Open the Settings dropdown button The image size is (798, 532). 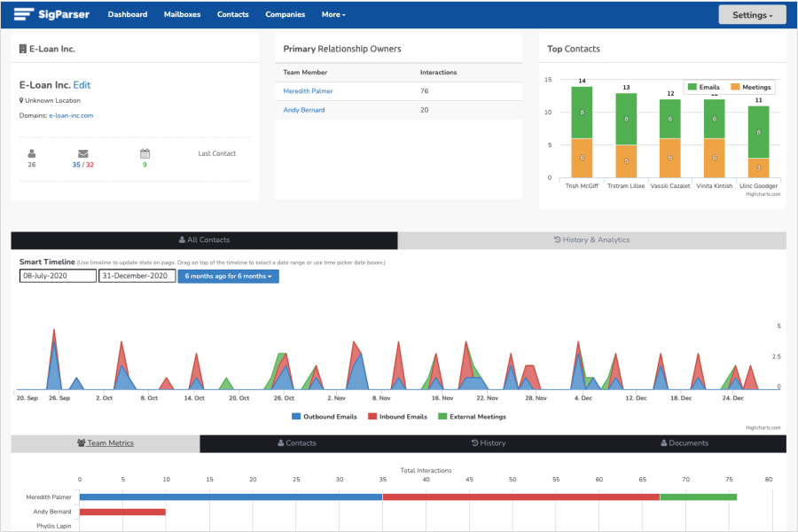pyautogui.click(x=752, y=15)
